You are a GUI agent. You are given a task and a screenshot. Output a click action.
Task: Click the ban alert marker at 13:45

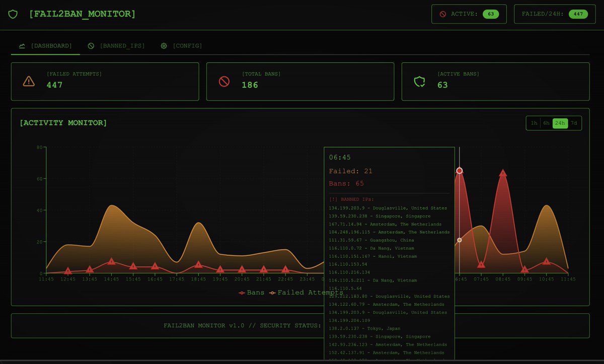coord(90,270)
